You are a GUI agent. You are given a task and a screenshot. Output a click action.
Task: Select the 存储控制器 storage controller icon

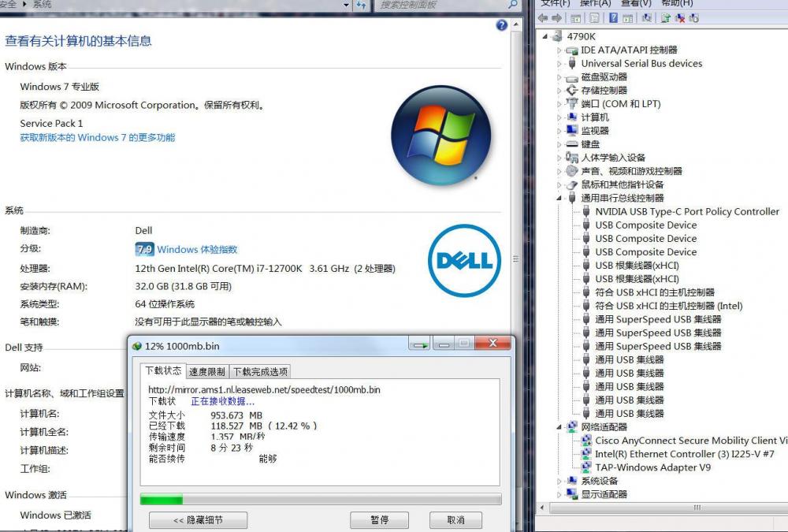point(572,91)
